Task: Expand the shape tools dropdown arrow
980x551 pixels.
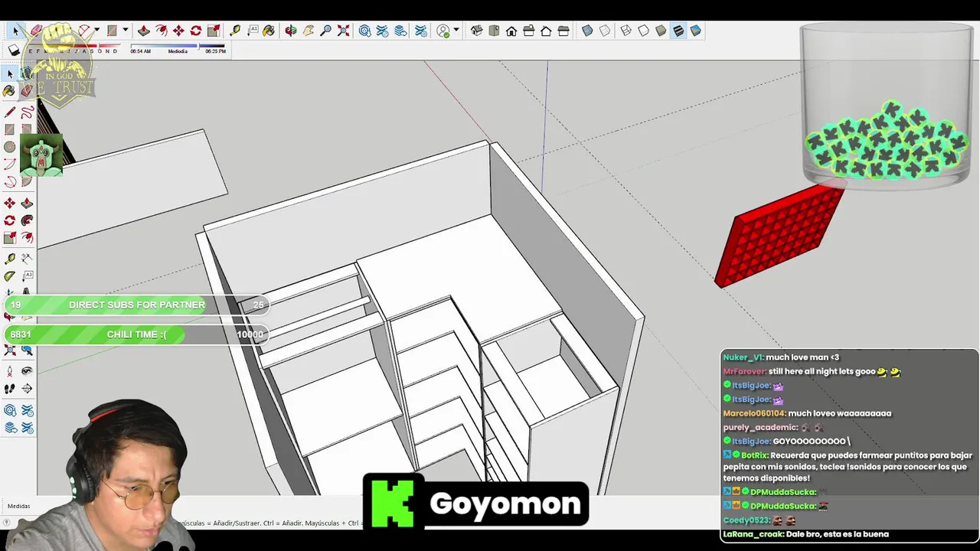Action: [125, 31]
